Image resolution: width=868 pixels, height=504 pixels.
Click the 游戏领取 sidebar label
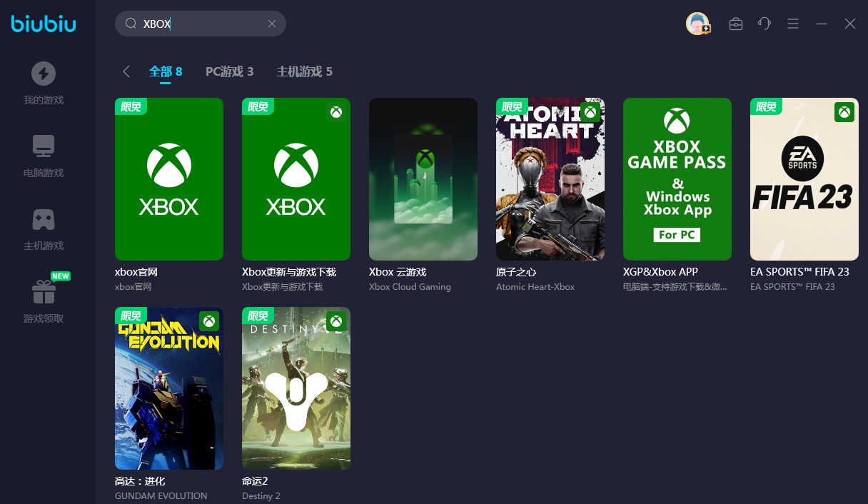pos(44,319)
